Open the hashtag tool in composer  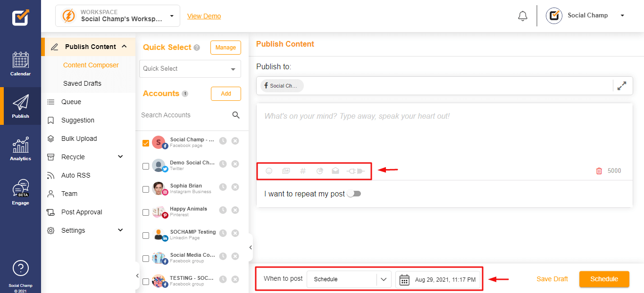[x=303, y=171]
